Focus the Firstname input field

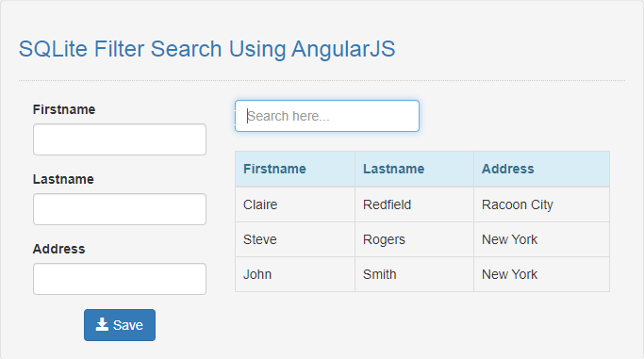120,139
